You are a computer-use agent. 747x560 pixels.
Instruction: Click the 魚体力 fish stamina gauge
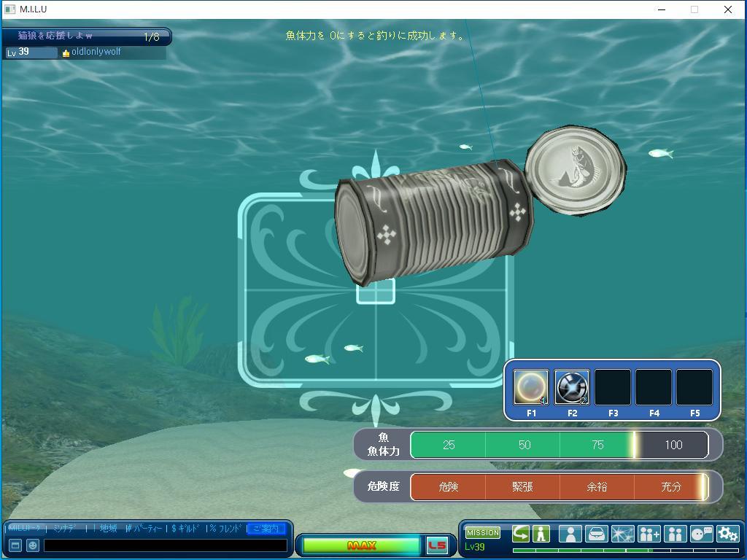coord(560,445)
